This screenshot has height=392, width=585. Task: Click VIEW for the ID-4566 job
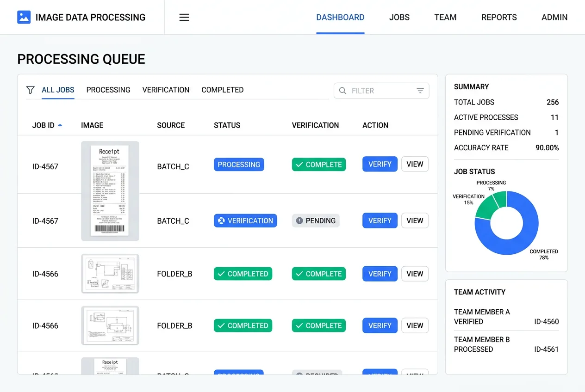click(x=414, y=274)
